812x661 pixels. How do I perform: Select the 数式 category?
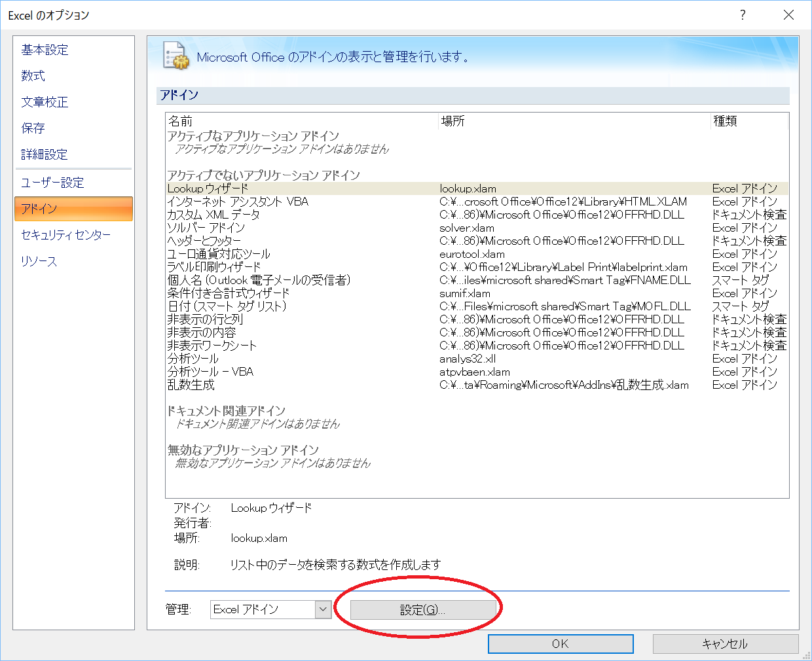(x=73, y=76)
